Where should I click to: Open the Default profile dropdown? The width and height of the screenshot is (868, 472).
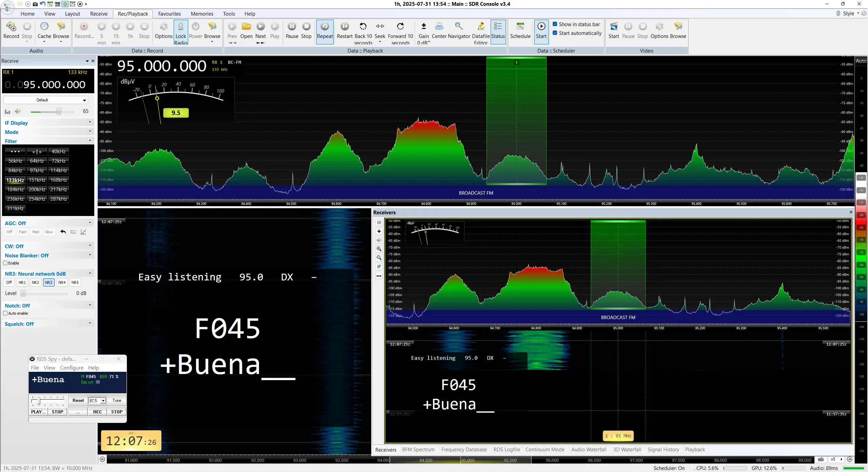click(46, 100)
